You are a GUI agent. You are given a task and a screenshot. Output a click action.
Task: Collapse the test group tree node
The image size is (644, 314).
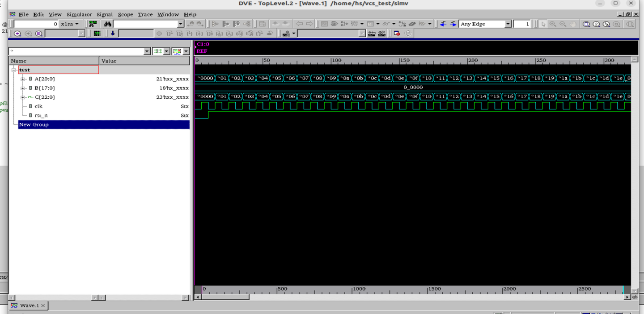(14, 70)
